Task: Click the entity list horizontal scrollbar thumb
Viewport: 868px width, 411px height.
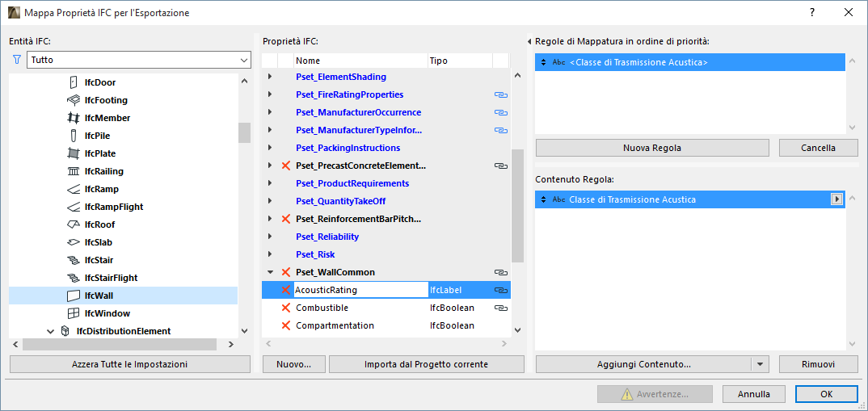Action: coord(120,344)
